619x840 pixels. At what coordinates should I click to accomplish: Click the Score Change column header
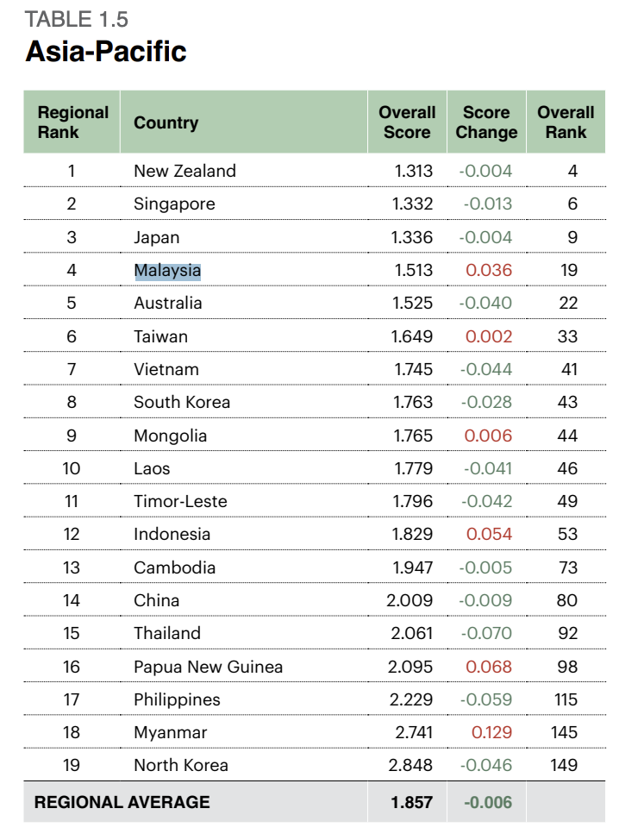[x=486, y=122]
